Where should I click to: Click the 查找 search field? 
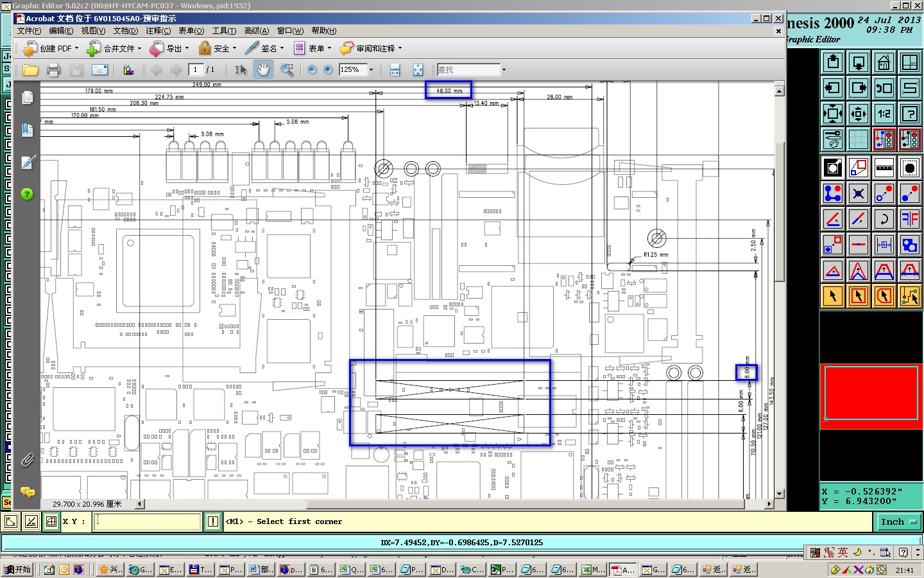pos(468,69)
